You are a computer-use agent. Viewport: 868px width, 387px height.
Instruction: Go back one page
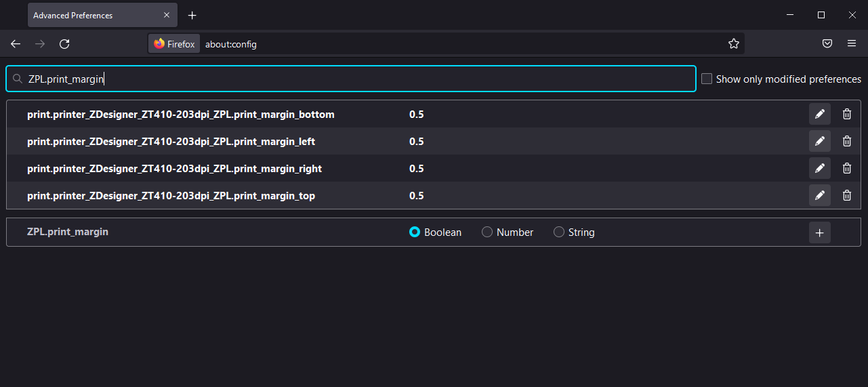[16, 44]
